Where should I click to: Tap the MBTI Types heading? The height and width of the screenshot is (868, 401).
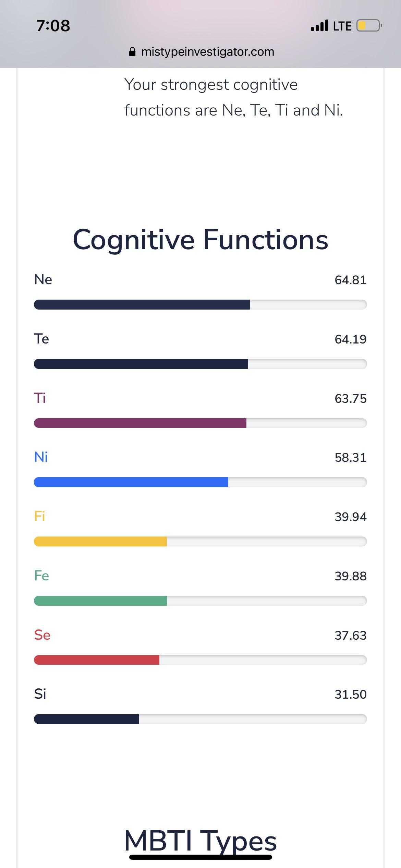[x=200, y=841]
